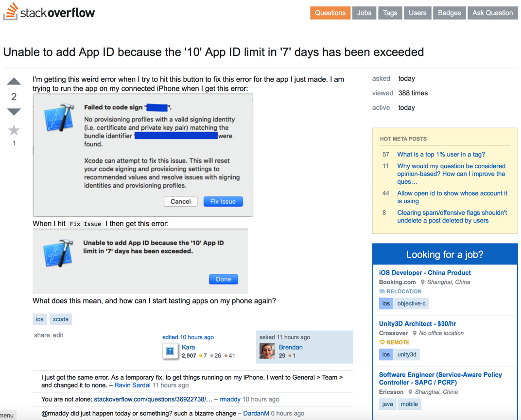521x420 pixels.
Task: Click the Xcode icon in App ID limit dialog
Action: (58, 252)
